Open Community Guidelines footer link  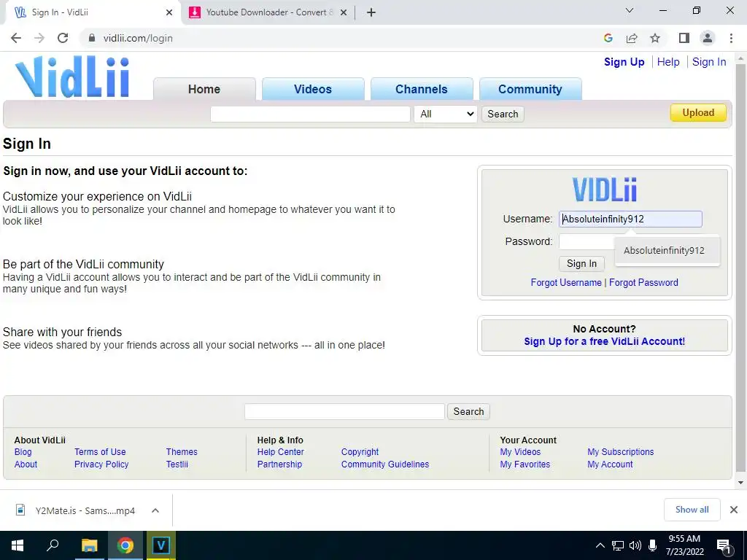pos(385,464)
